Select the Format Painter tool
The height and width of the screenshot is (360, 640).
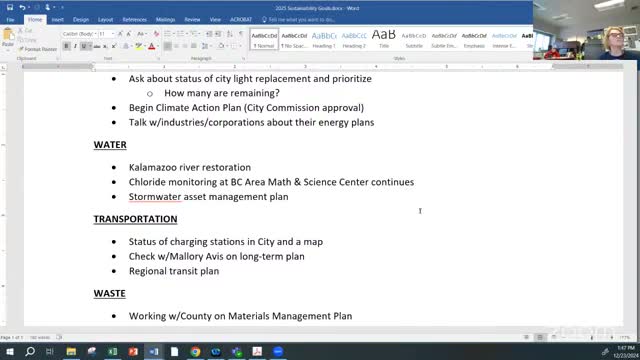(37, 49)
